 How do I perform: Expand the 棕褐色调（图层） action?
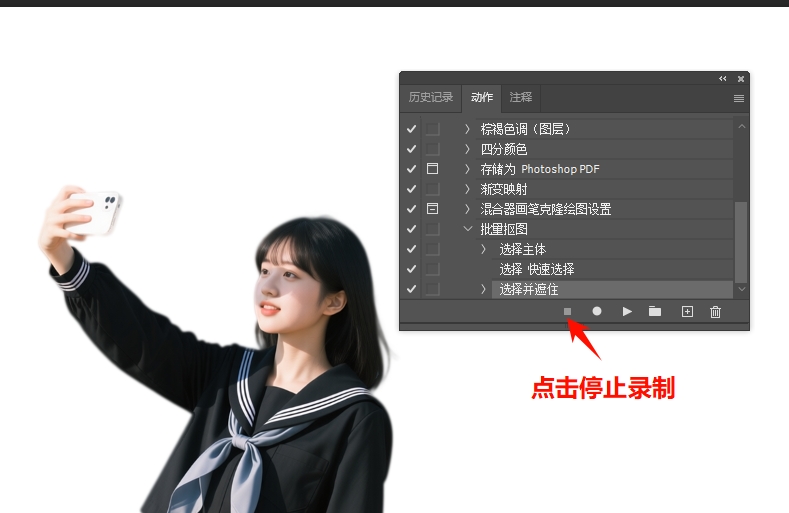(x=467, y=129)
